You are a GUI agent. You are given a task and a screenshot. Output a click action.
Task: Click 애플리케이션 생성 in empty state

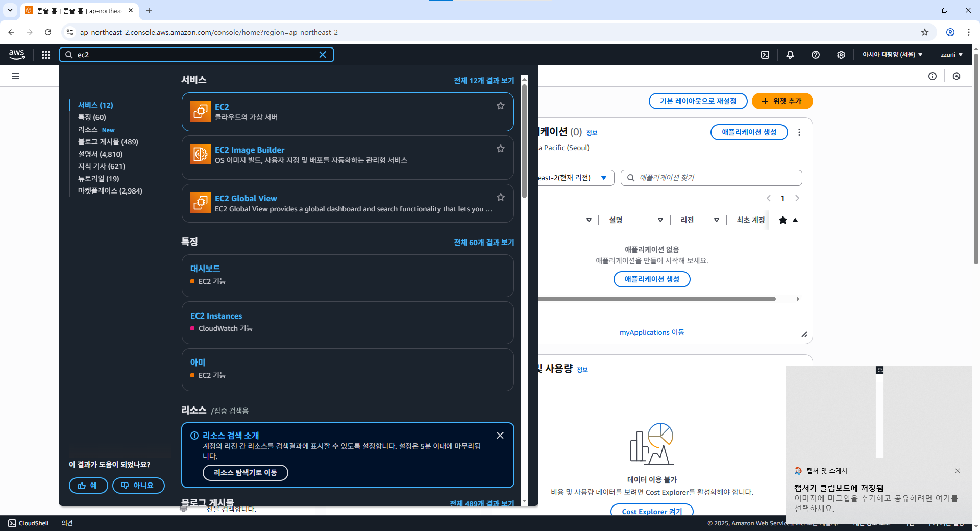pos(652,279)
